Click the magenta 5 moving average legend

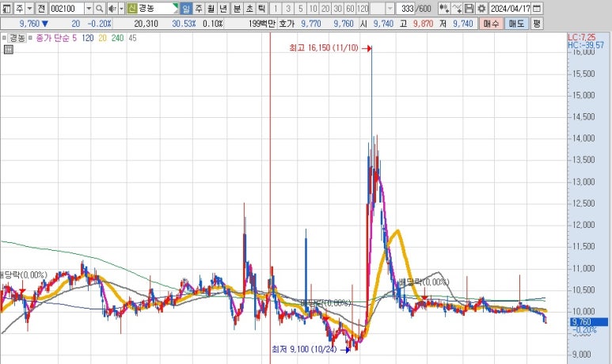74,38
